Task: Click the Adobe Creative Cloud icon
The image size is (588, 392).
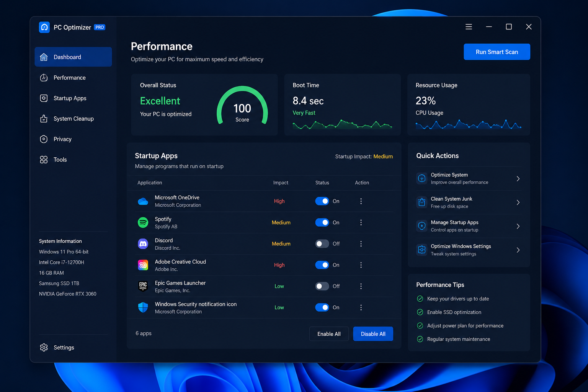Action: click(143, 265)
